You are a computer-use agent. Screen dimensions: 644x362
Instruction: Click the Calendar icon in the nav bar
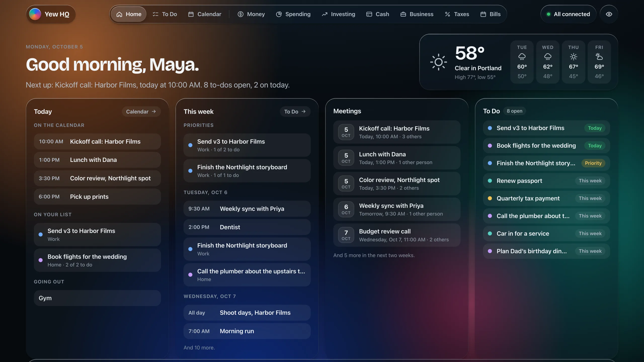pyautogui.click(x=191, y=14)
